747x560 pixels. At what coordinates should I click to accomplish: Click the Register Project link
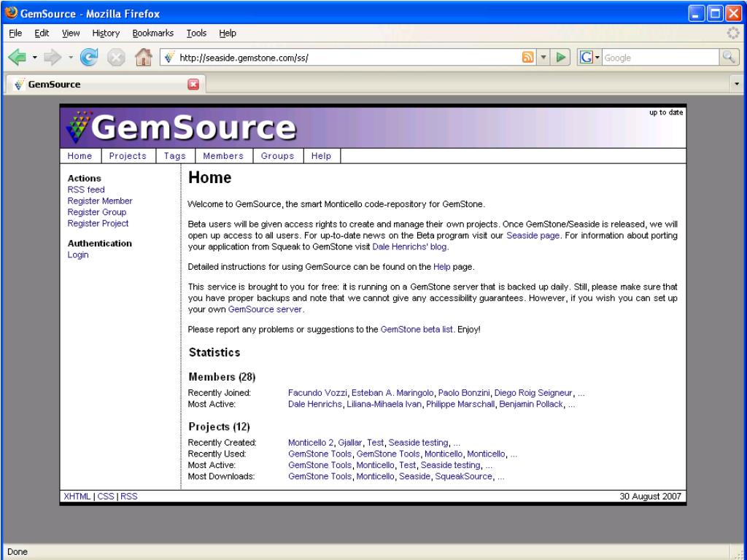98,223
